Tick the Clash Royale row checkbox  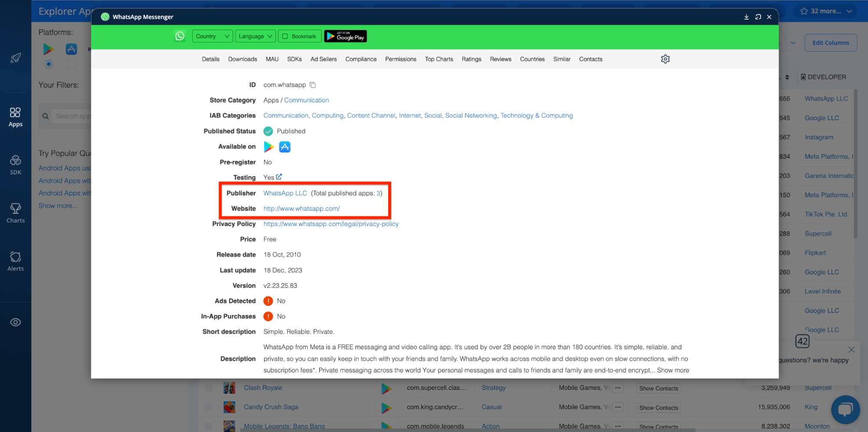click(208, 388)
